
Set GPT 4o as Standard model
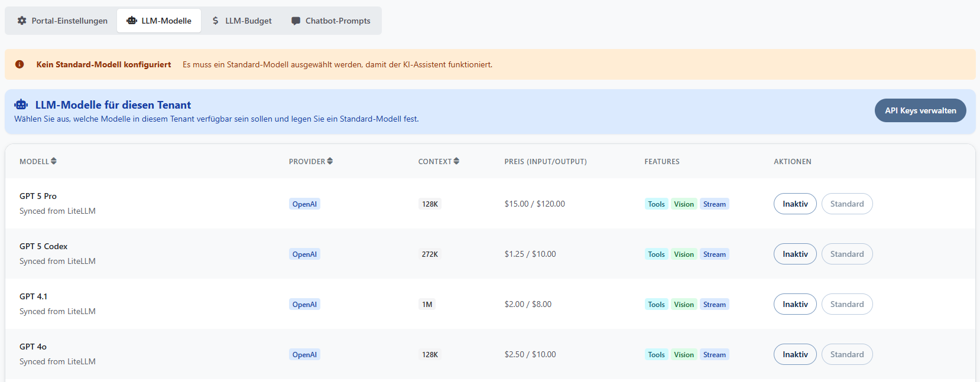[847, 354]
